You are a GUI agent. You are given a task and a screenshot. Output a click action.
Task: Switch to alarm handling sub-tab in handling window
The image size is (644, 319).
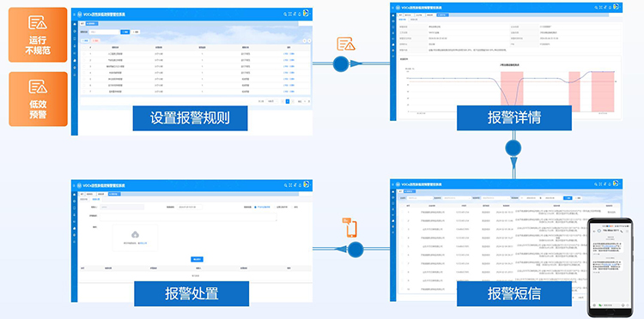[96, 199]
